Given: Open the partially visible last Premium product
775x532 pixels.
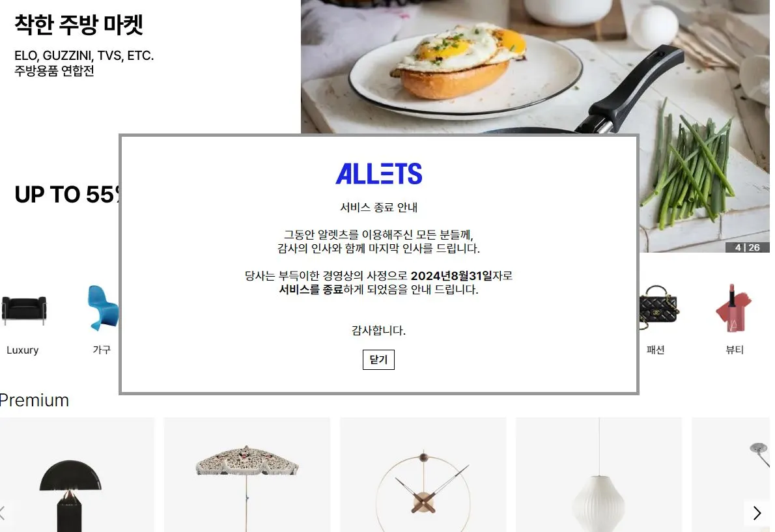Looking at the screenshot, I should (x=731, y=475).
